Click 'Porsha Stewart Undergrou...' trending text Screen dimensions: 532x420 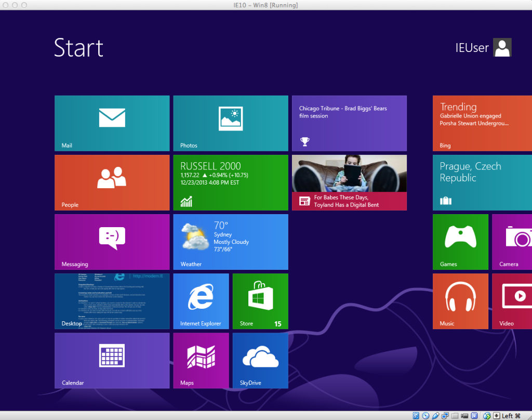[474, 123]
